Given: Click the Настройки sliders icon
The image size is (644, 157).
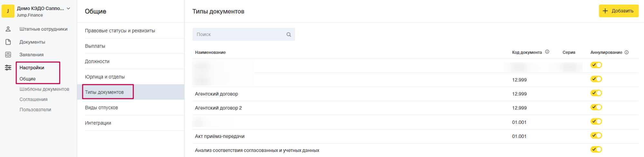Looking at the screenshot, I should click(x=8, y=68).
